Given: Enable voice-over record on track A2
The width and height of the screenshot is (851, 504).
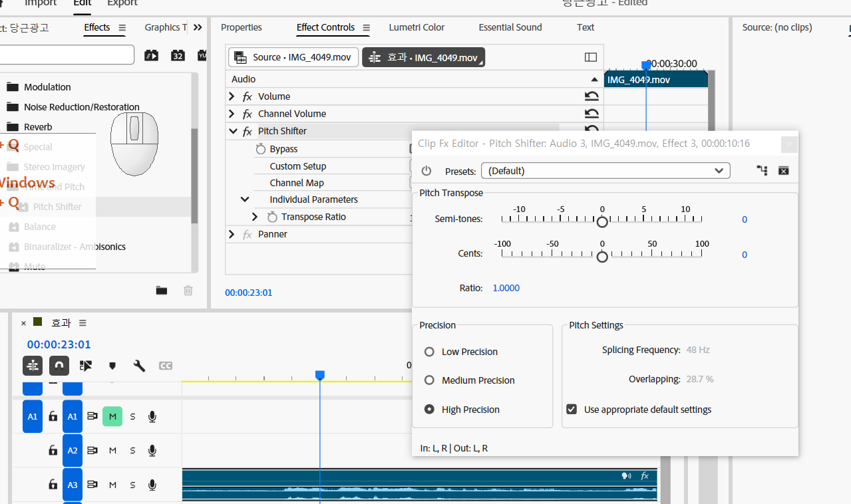Looking at the screenshot, I should tap(152, 451).
